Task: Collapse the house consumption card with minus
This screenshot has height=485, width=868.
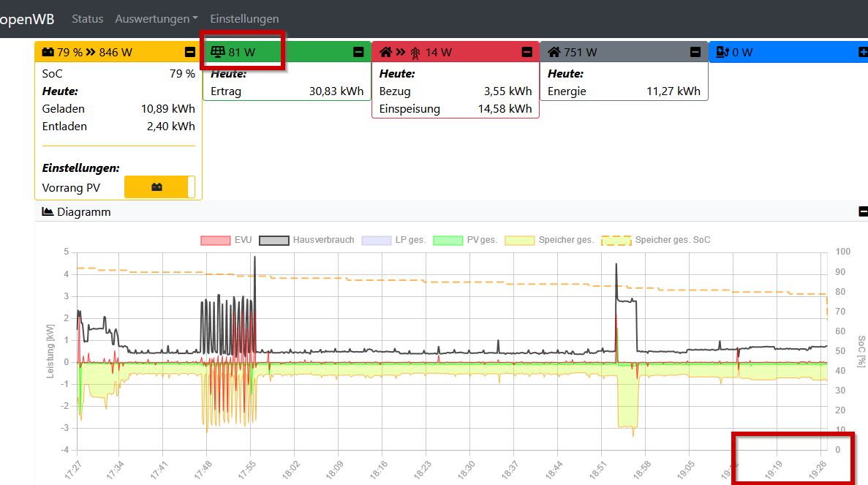Action: pyautogui.click(x=695, y=52)
